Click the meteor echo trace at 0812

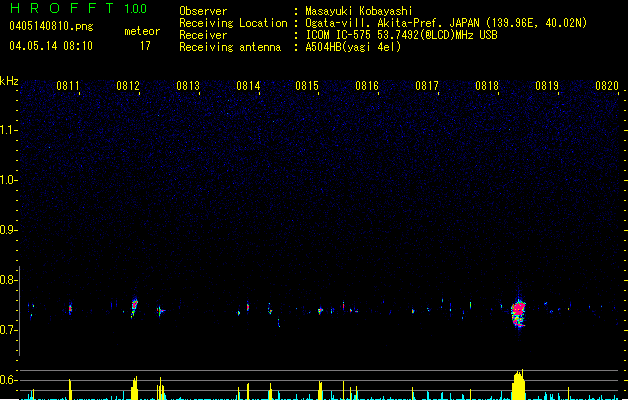134,307
